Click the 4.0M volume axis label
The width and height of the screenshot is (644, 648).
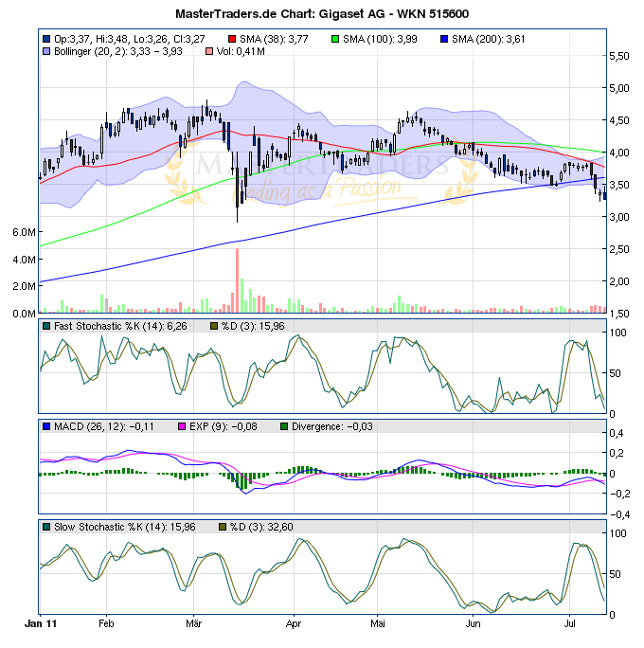click(24, 260)
